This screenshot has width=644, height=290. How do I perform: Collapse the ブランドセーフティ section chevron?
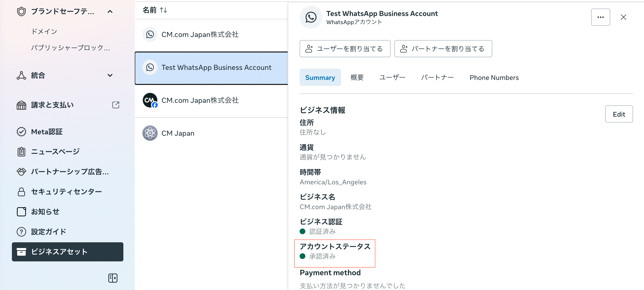click(110, 11)
